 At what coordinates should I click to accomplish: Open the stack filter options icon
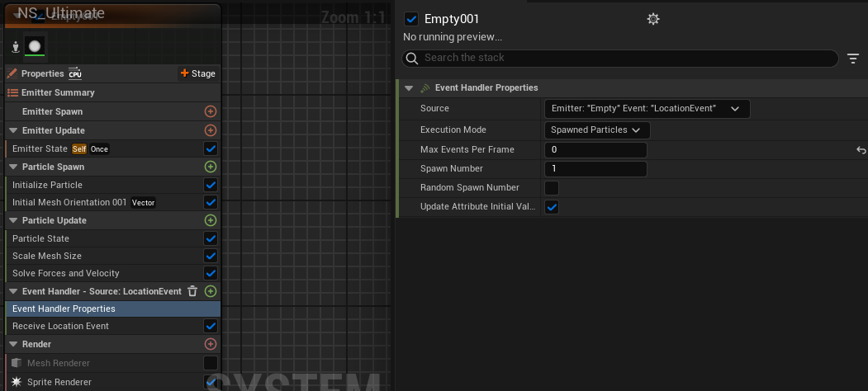853,59
